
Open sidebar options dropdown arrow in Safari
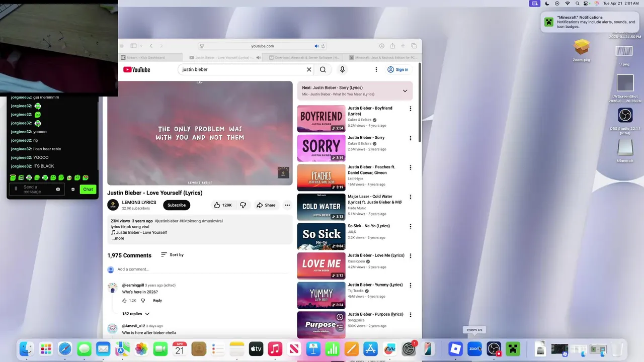pyautogui.click(x=141, y=46)
